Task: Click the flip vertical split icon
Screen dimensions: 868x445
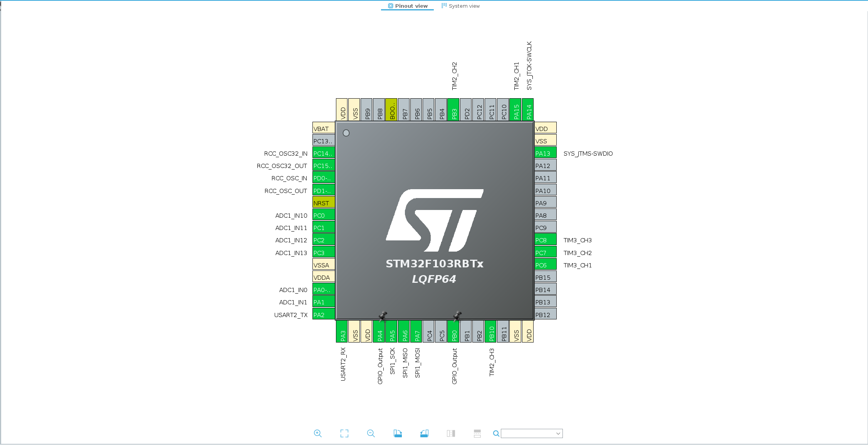Action: pyautogui.click(x=477, y=433)
